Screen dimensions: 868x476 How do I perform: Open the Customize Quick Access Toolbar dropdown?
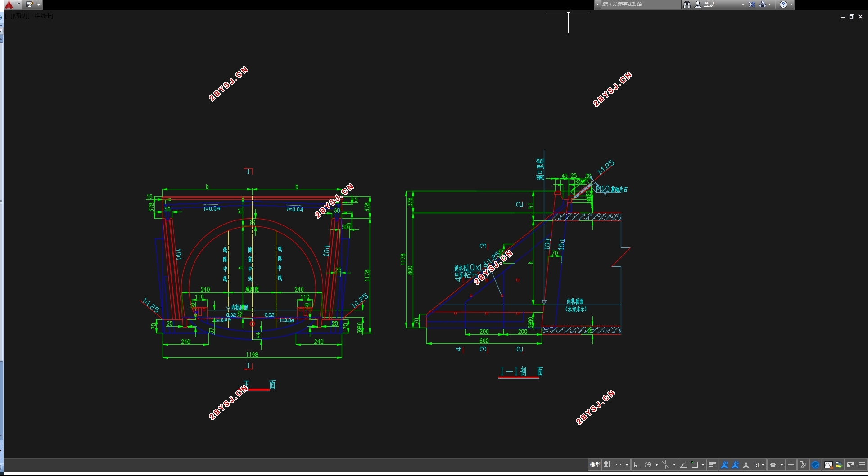point(39,4)
